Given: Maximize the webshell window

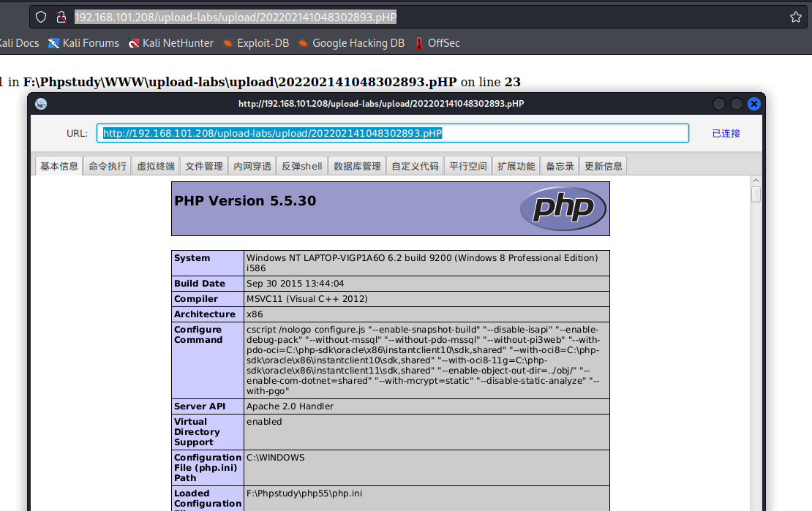Looking at the screenshot, I should [x=737, y=104].
